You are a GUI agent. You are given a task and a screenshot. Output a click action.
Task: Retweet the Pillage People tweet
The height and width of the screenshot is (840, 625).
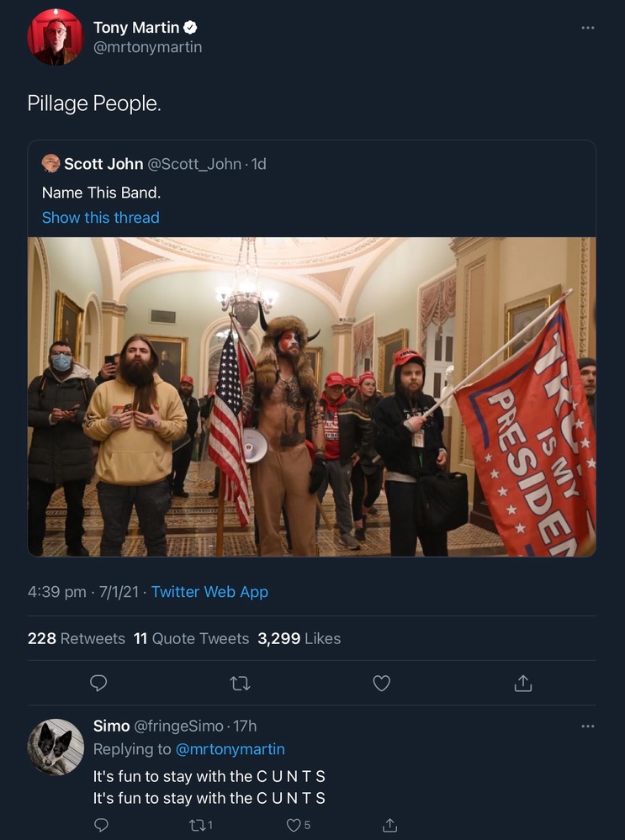(240, 684)
